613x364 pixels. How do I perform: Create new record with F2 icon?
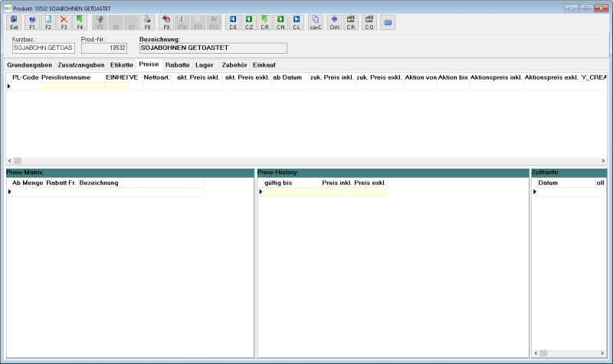(48, 22)
